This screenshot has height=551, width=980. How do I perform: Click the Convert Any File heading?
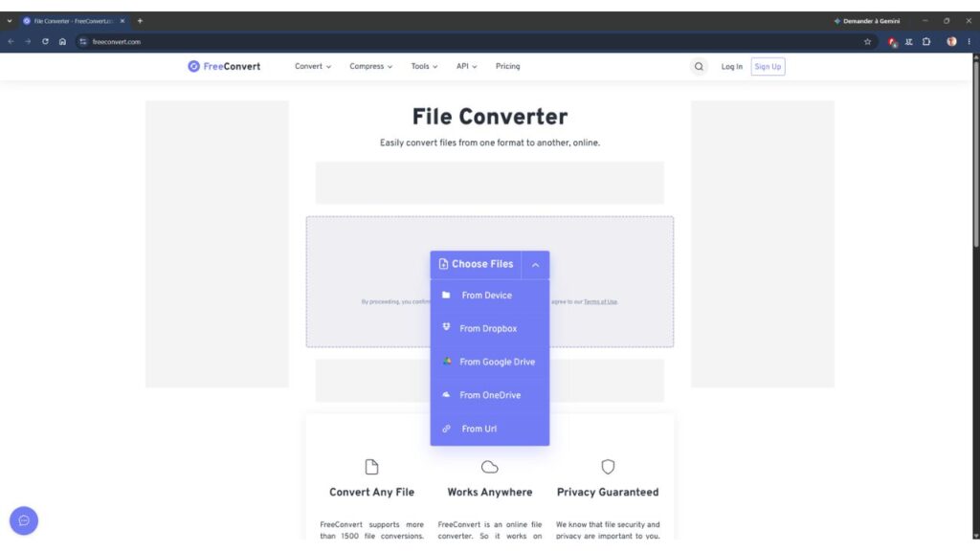point(372,493)
